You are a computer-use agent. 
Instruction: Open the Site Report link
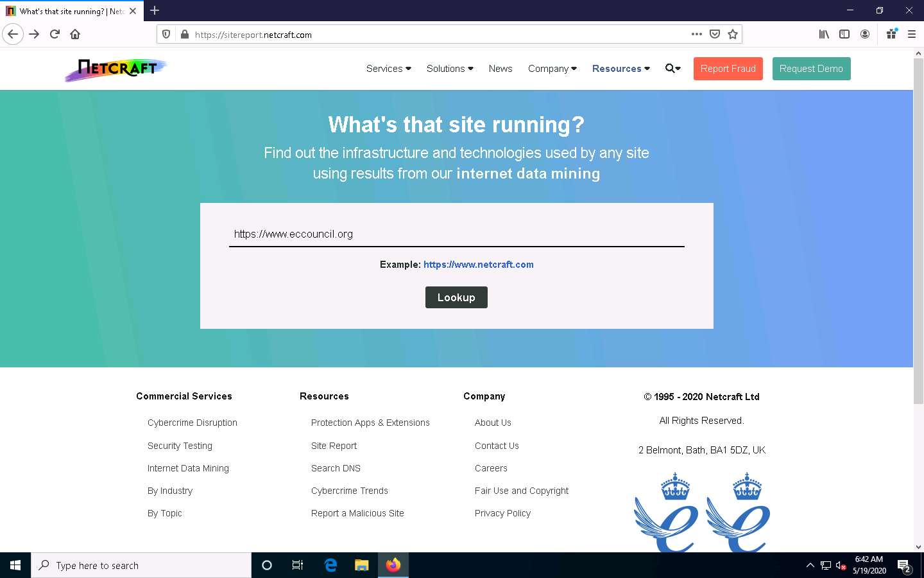click(334, 446)
